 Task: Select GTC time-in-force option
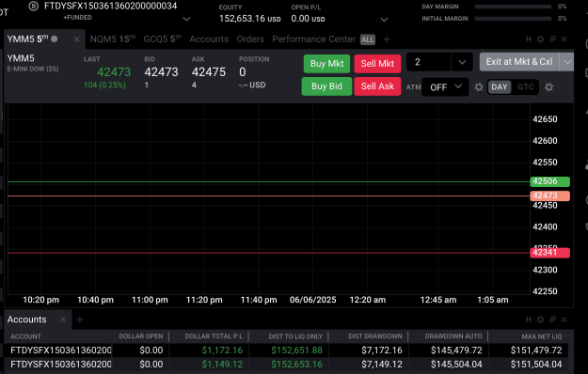(525, 87)
